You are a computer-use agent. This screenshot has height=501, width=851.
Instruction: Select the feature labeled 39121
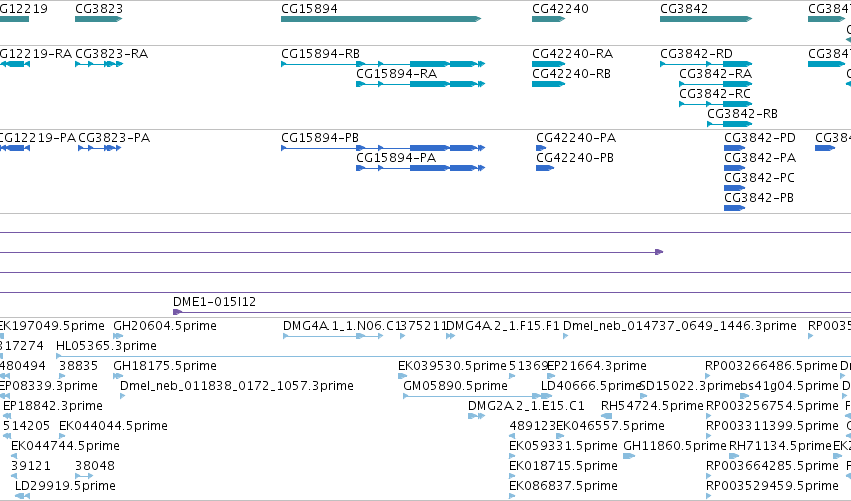(x=30, y=466)
